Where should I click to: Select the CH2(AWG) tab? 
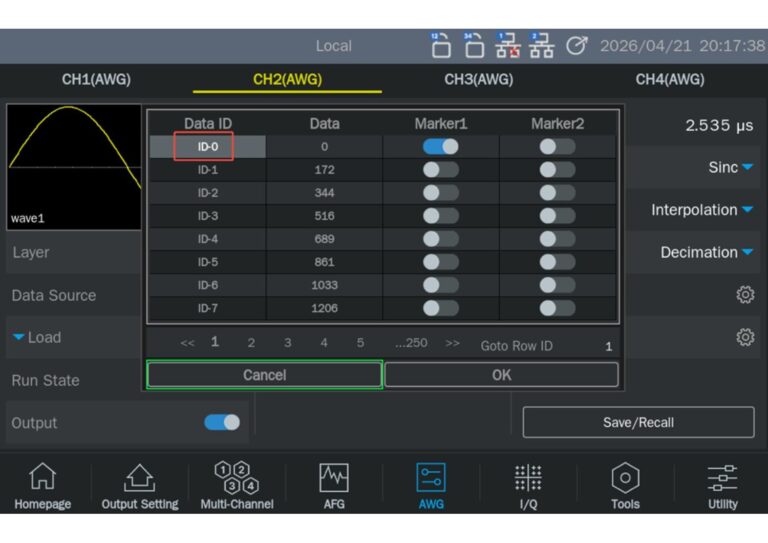coord(288,79)
